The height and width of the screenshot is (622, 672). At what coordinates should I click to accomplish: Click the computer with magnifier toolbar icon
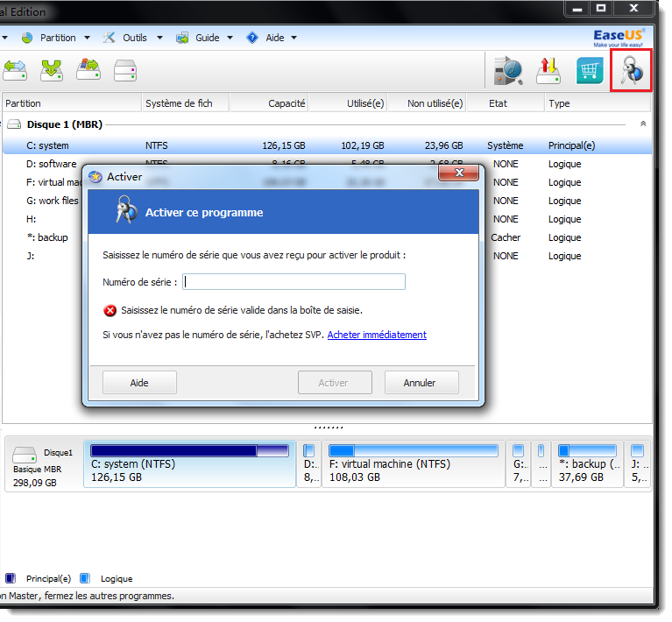click(508, 70)
